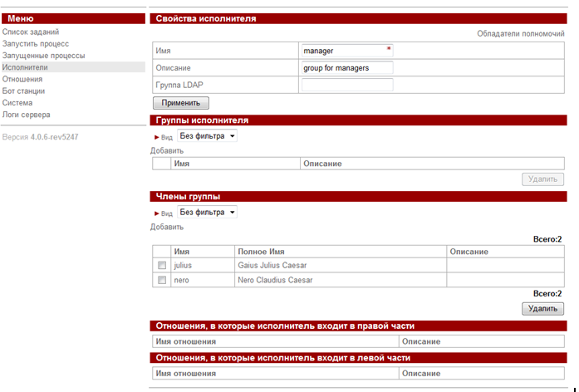Open the Отношения menu item
The image size is (579, 392).
pyautogui.click(x=22, y=80)
